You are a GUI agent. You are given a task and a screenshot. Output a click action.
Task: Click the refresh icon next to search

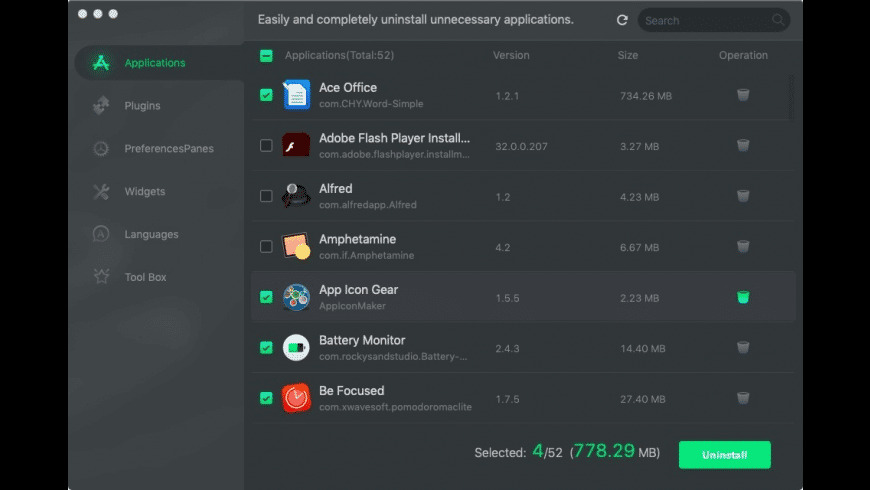(622, 20)
